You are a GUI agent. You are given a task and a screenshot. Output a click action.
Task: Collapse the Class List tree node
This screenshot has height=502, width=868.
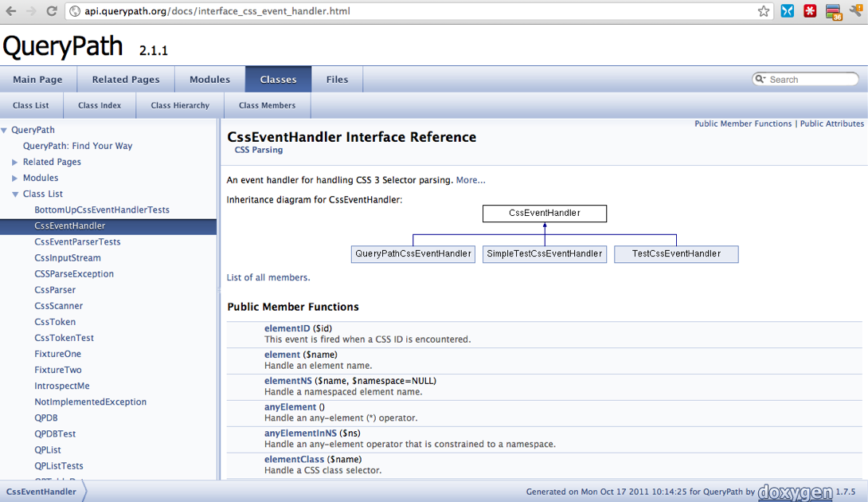tap(15, 194)
